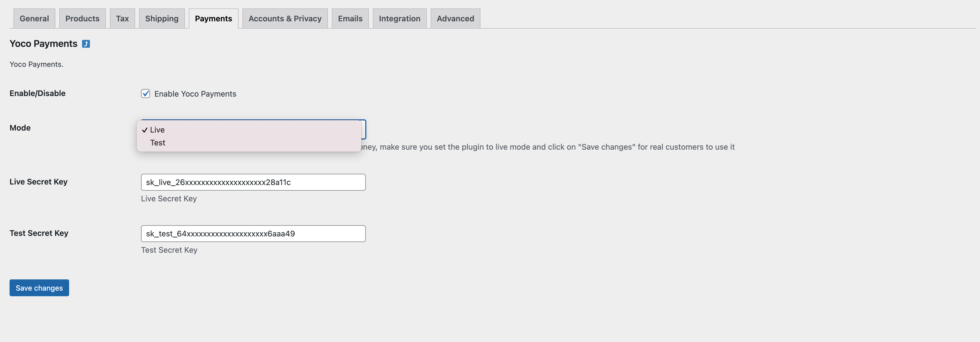This screenshot has height=342, width=980.
Task: Switch to the Products tab
Action: pos(82,19)
